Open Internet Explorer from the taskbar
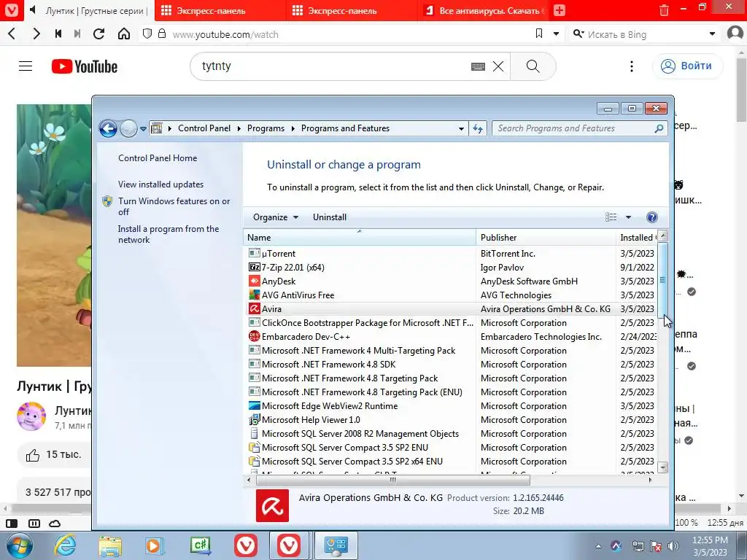The image size is (747, 560). pyautogui.click(x=64, y=545)
